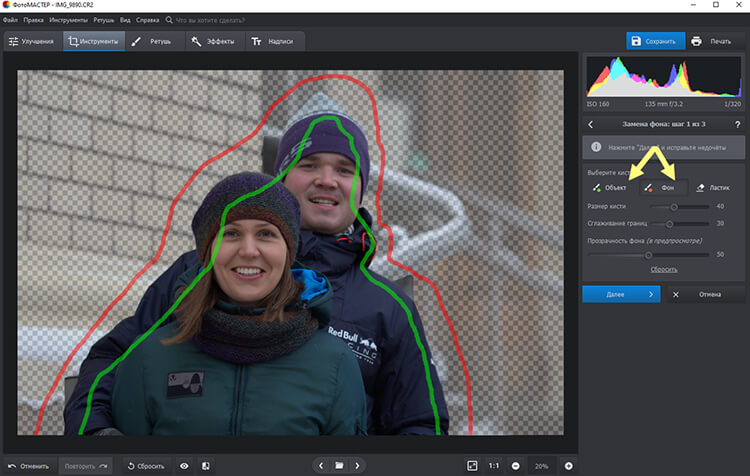Go back using the panel's left arrow
This screenshot has height=476, width=750.
[x=592, y=124]
